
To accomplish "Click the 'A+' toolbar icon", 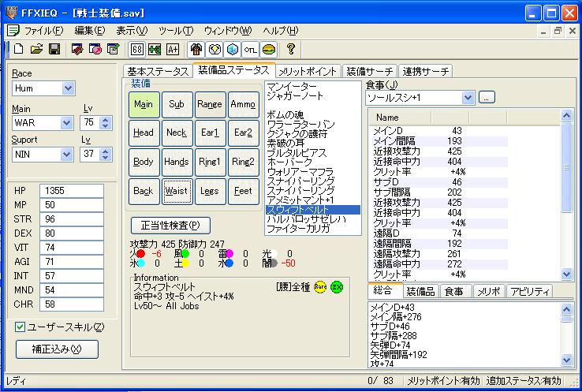I will pyautogui.click(x=173, y=50).
